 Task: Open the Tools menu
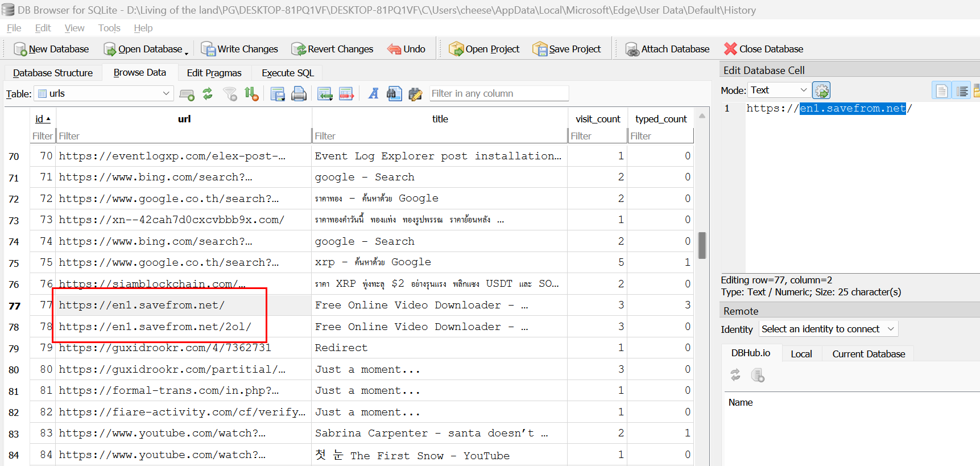tap(109, 28)
